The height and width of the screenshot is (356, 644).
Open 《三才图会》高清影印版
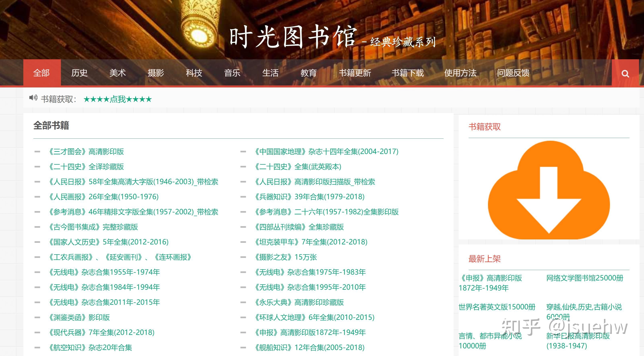pos(86,152)
